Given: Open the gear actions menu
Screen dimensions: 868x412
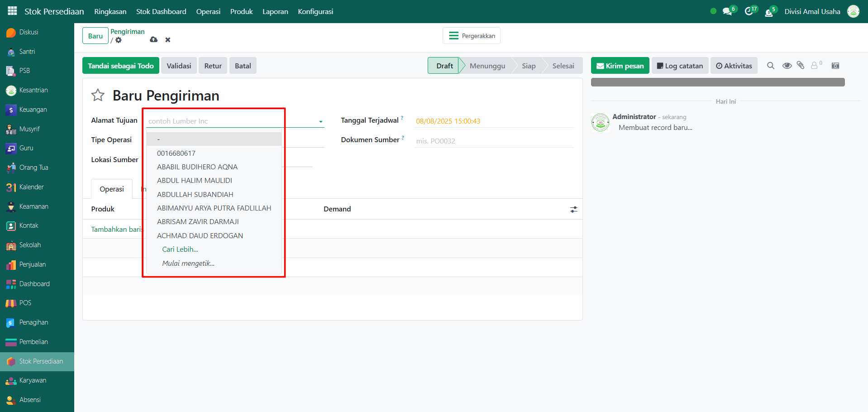Looking at the screenshot, I should (119, 40).
